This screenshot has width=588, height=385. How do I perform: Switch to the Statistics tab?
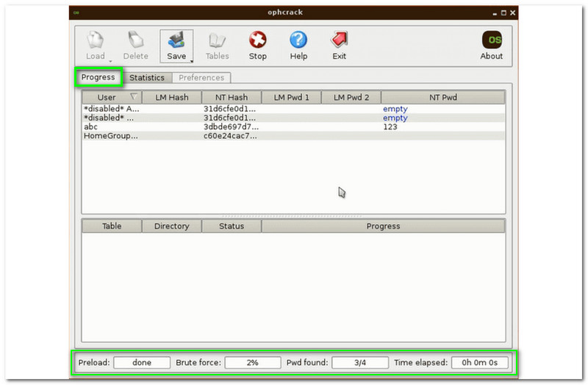coord(147,78)
